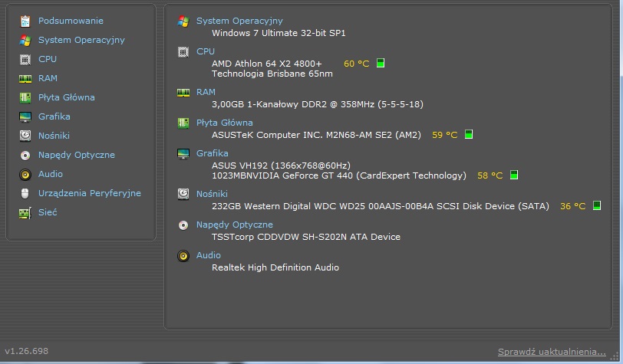Select RAM in the sidebar
The image size is (623, 364).
tap(48, 78)
